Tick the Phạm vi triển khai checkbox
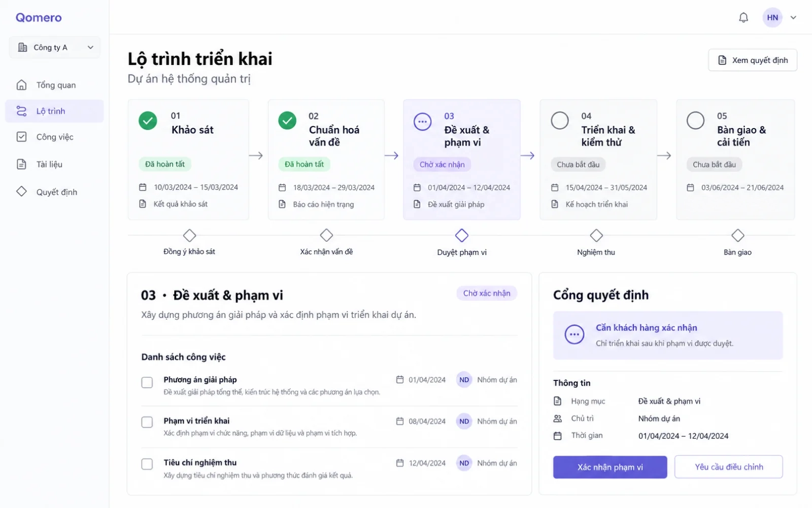812x508 pixels. coord(147,422)
